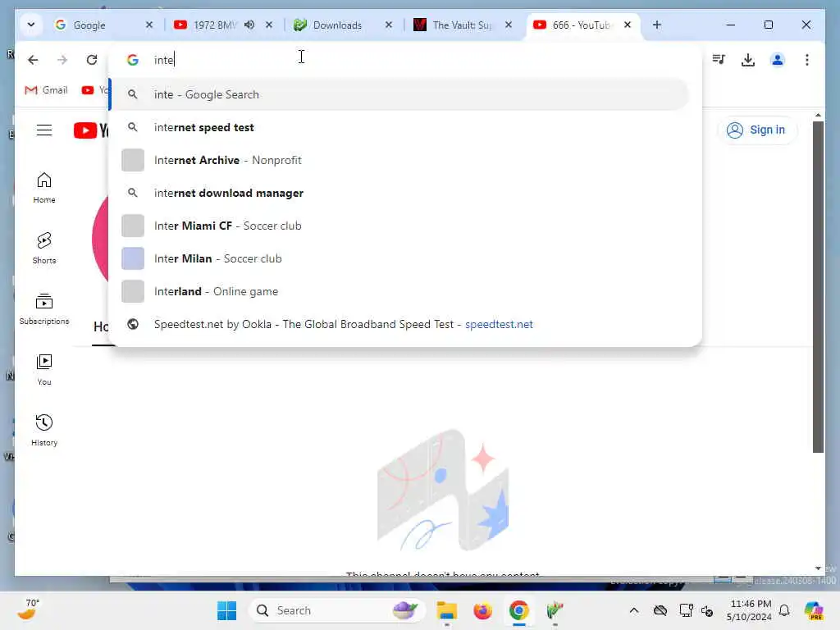Open Chrome downloads icon in toolbar
The image size is (840, 630).
click(748, 59)
